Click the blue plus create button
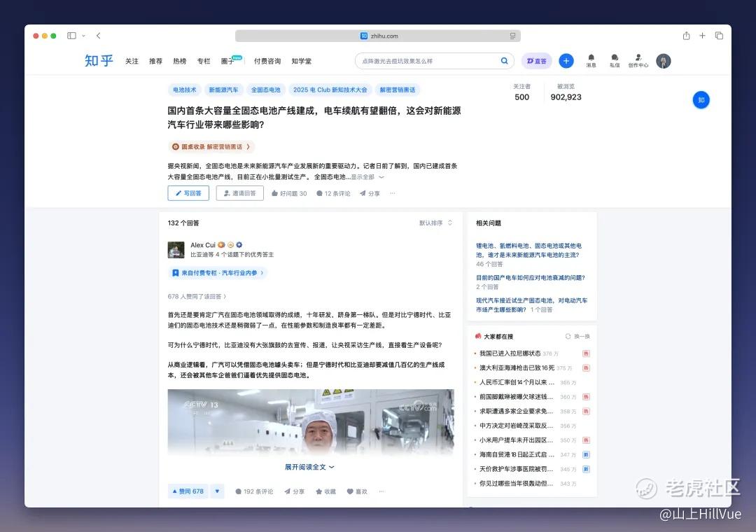This screenshot has width=756, height=532. 566,61
